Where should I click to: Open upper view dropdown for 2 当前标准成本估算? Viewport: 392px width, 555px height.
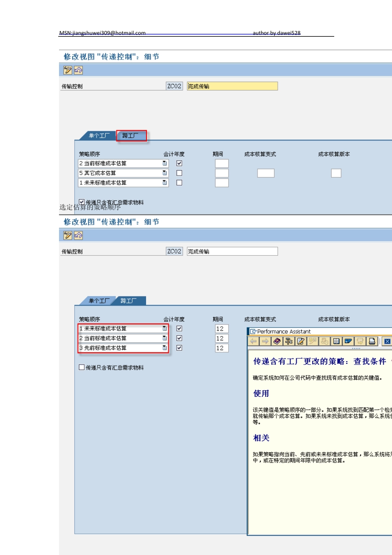click(x=165, y=164)
